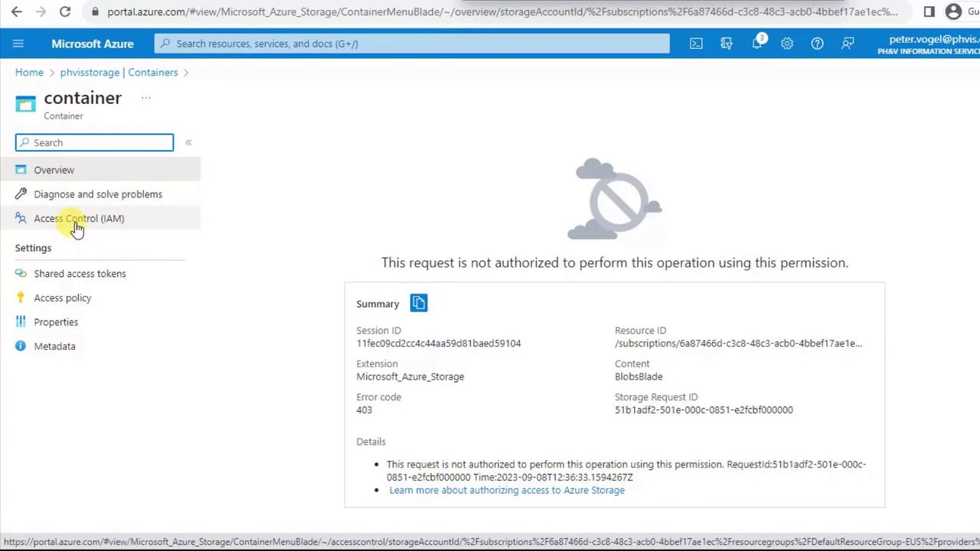980x551 pixels.
Task: Open Cloud Shell from the top bar
Action: click(x=696, y=44)
